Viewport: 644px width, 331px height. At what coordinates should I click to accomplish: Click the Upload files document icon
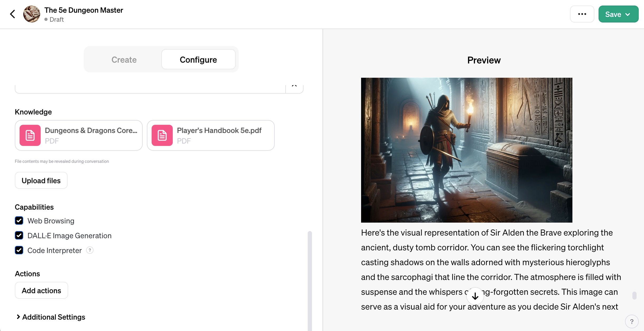41,180
